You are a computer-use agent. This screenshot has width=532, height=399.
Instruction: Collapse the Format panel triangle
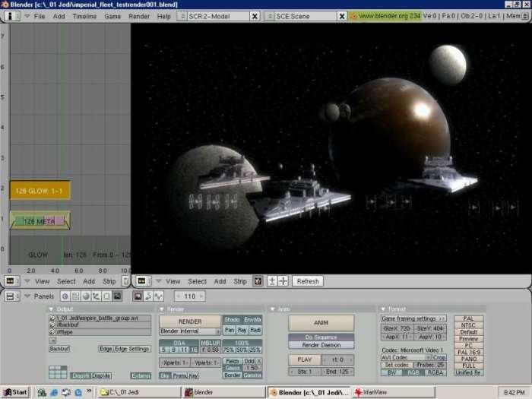[x=383, y=309]
